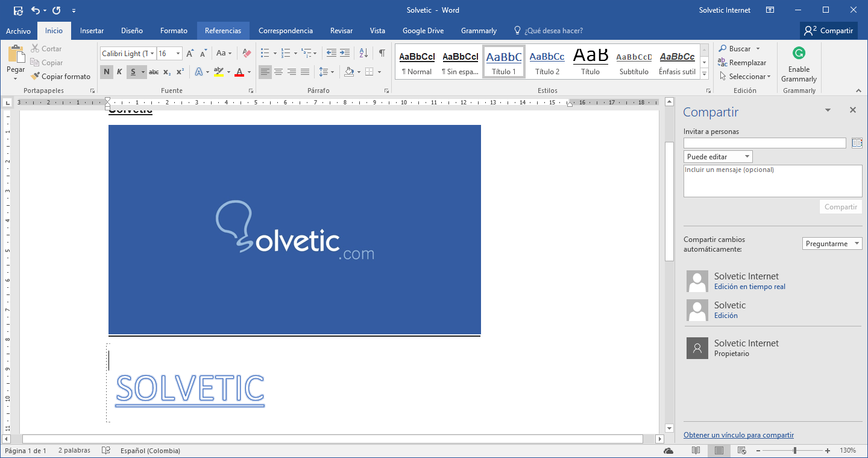Close the Compartir pane
The height and width of the screenshot is (458, 868).
[x=853, y=110]
